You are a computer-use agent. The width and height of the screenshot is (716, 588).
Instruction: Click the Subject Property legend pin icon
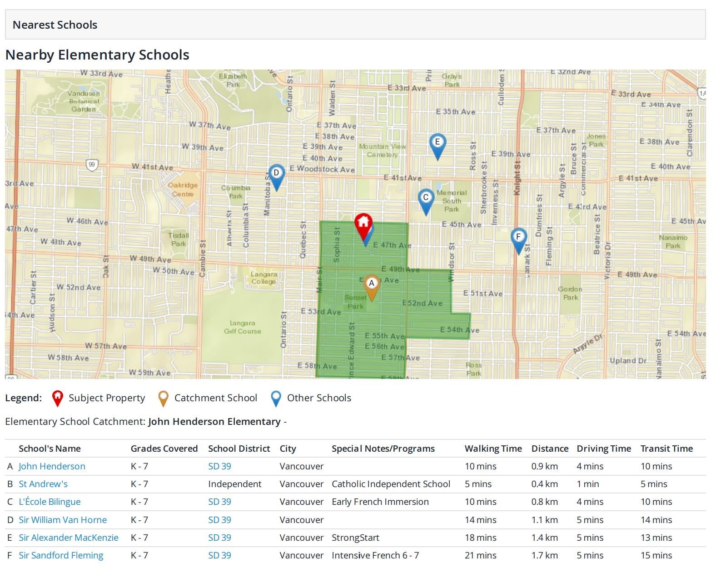[x=57, y=399]
